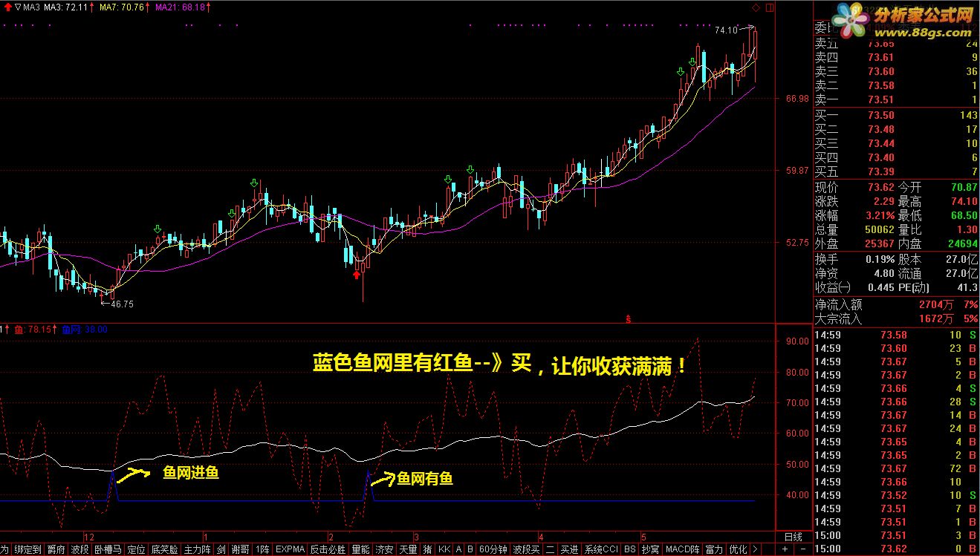Switch to the 爵府 indicator tab
Image resolution: width=980 pixels, height=556 pixels.
(56, 549)
